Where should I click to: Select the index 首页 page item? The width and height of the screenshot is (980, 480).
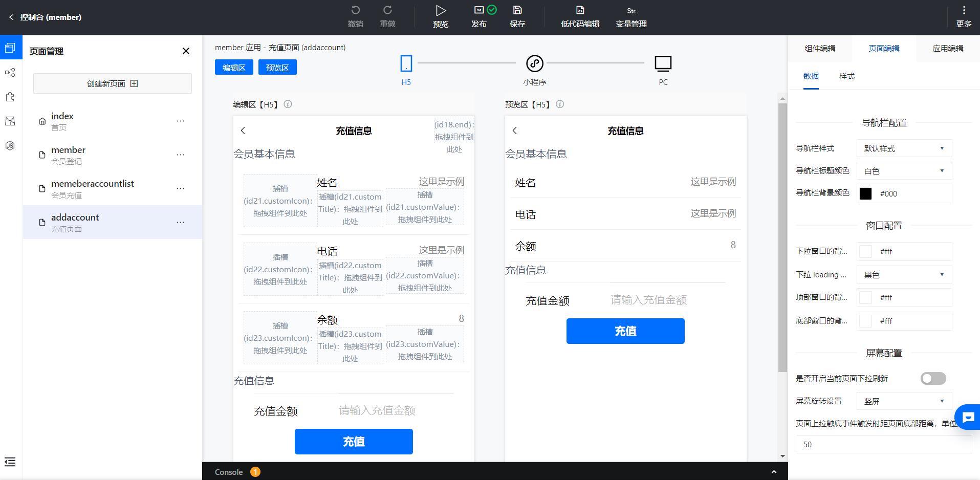(113, 121)
